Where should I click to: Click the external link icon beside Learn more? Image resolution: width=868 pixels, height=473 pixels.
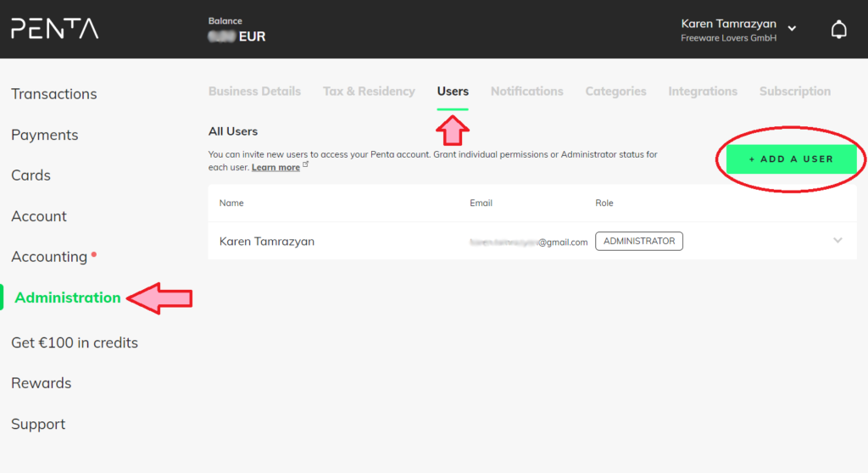(305, 165)
